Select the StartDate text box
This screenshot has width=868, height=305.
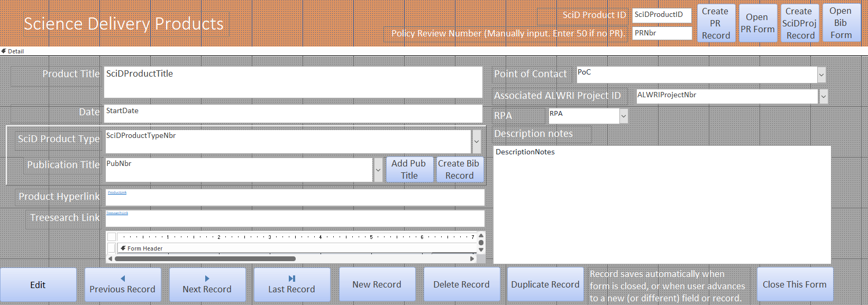point(293,114)
